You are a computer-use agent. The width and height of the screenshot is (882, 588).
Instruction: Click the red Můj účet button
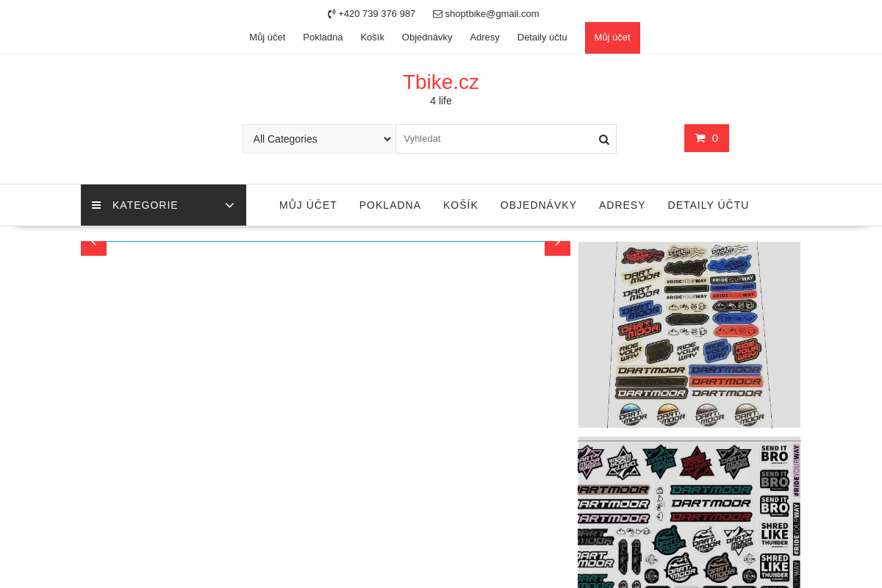tap(612, 37)
